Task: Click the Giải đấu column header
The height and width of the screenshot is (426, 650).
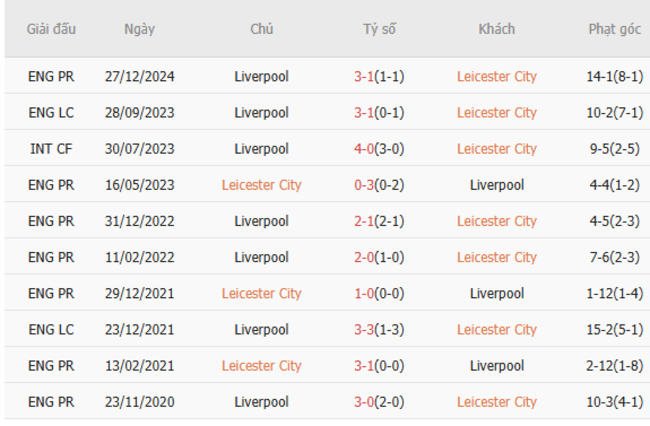Action: tap(51, 29)
